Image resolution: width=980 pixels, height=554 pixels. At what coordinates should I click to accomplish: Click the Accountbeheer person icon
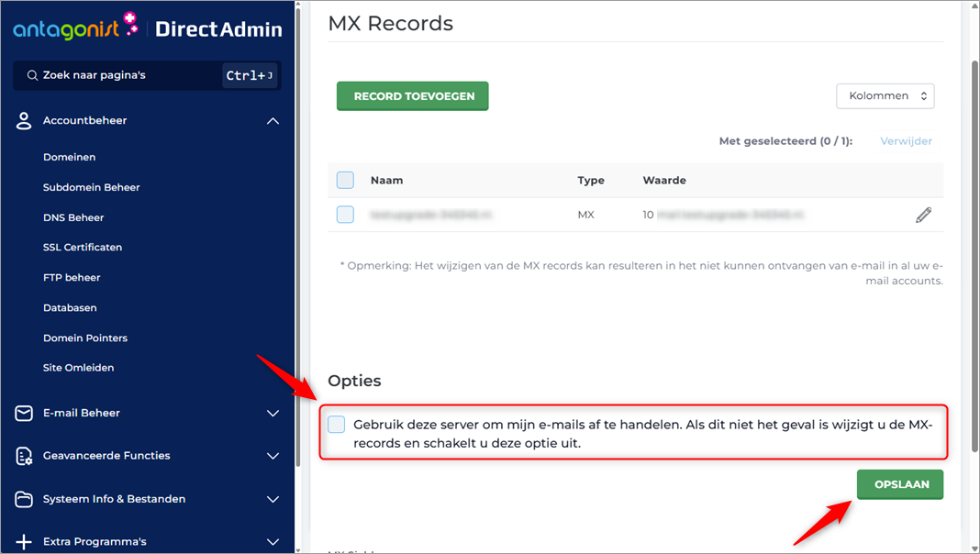point(24,120)
